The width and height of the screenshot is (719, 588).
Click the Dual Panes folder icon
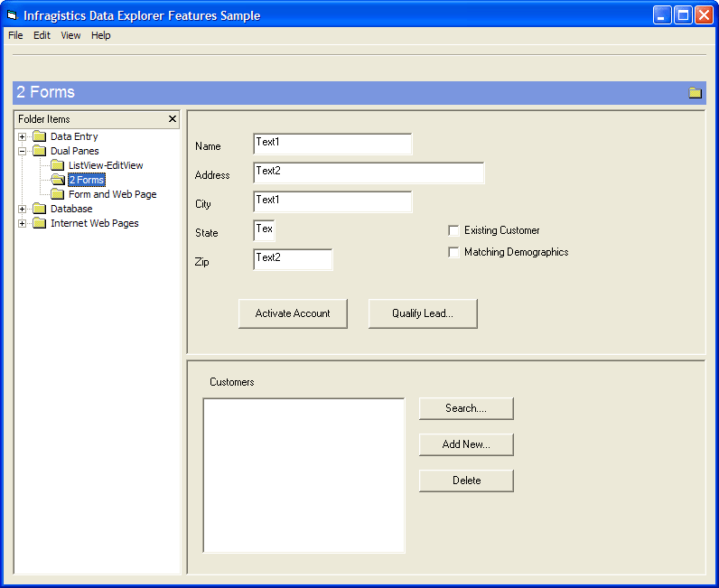[39, 151]
